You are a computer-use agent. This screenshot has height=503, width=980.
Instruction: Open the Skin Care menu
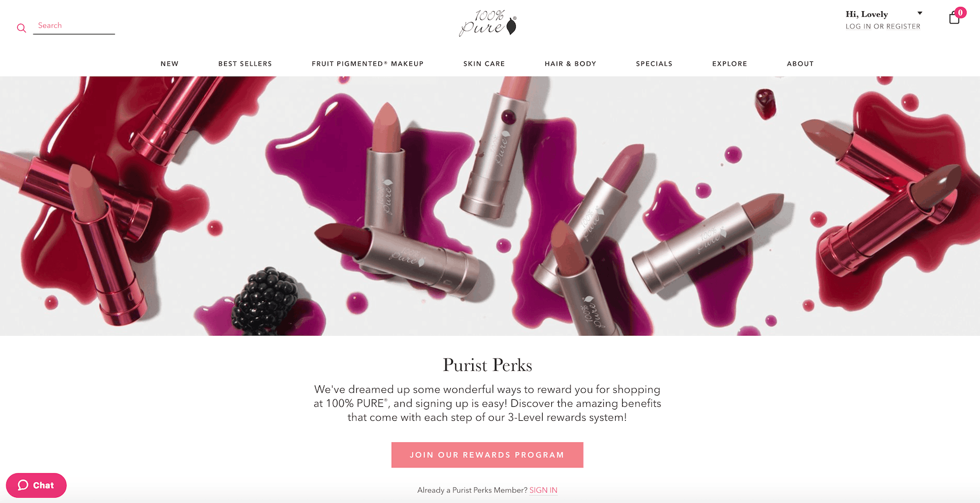[x=484, y=63]
